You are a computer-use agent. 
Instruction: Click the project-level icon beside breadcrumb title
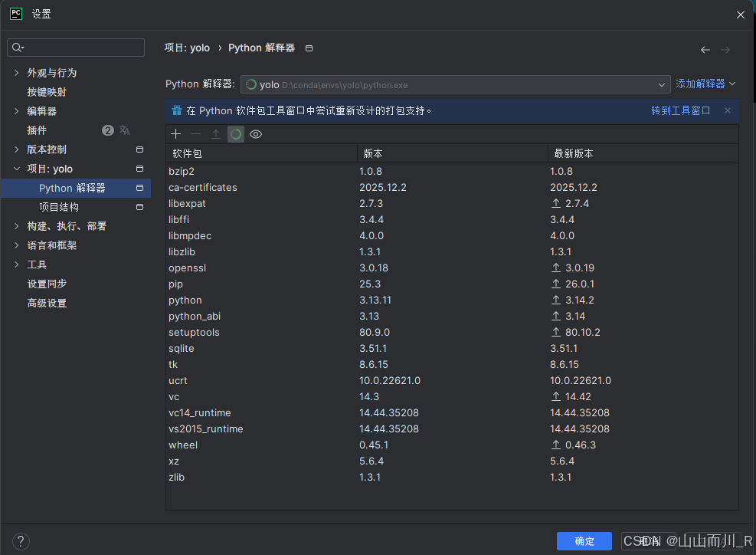tap(309, 48)
